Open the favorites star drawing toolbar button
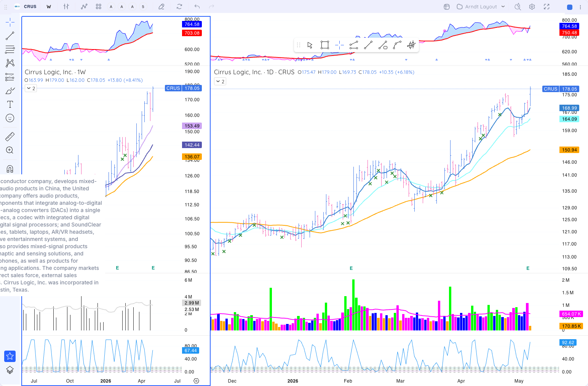 [10, 356]
